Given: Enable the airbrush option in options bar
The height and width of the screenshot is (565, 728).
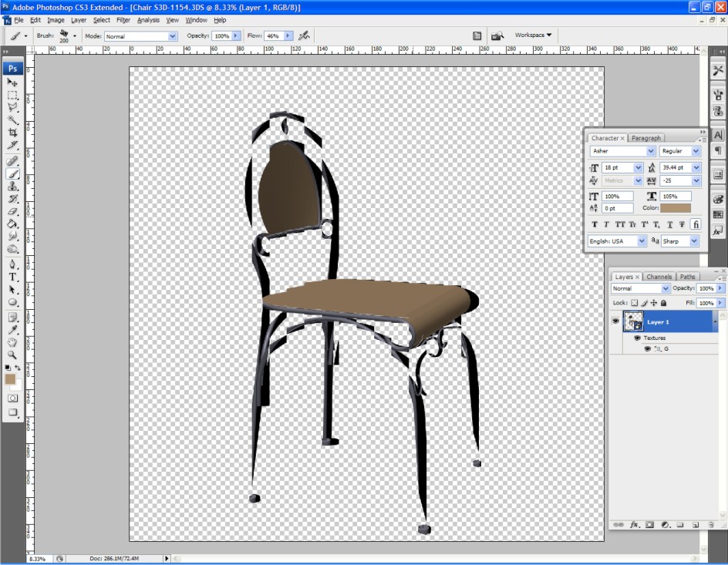Looking at the screenshot, I should [304, 35].
